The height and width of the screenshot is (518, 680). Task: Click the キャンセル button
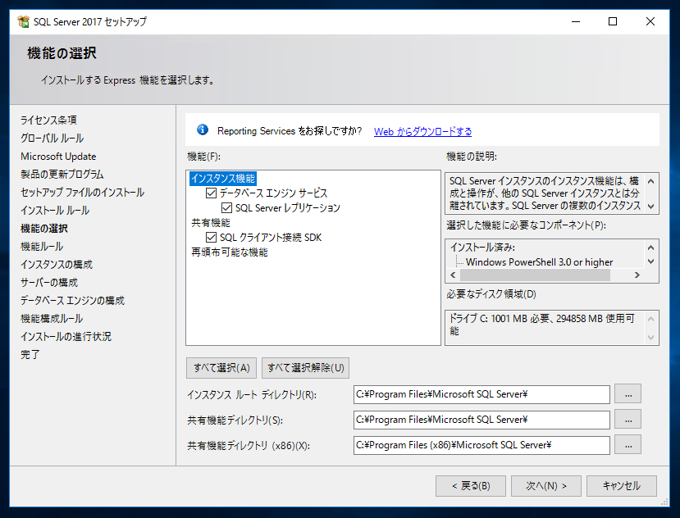621,486
